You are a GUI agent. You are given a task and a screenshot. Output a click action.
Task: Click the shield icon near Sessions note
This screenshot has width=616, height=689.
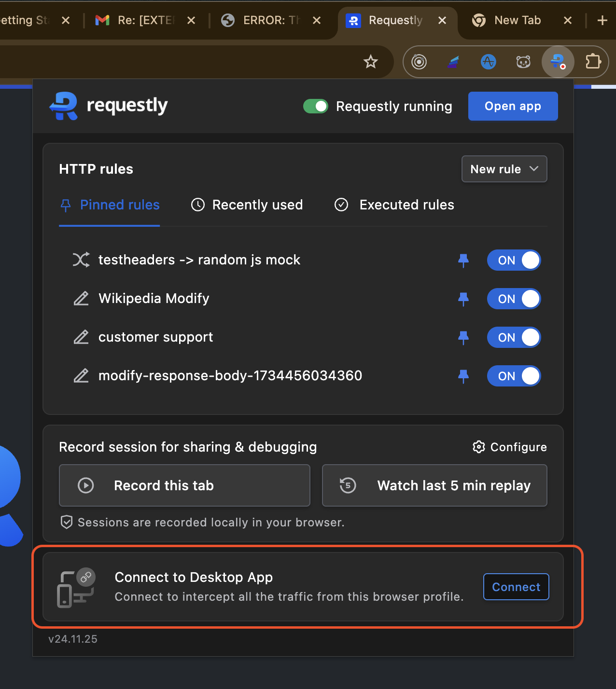pyautogui.click(x=67, y=522)
